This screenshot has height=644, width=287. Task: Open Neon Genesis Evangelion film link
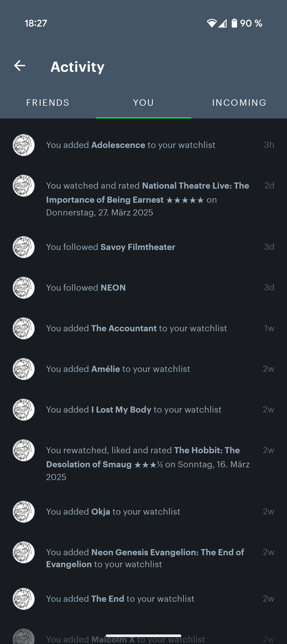pyautogui.click(x=145, y=558)
